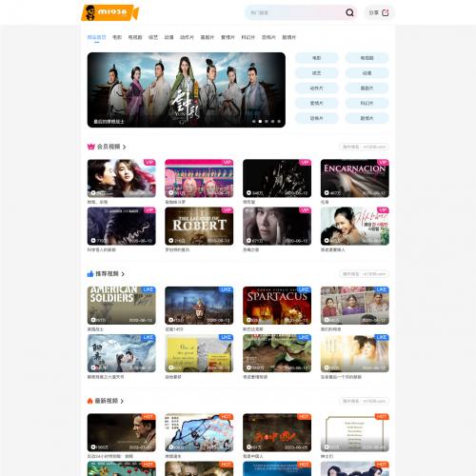The height and width of the screenshot is (476, 476).
Task: Select the first carousel indicator dot
Action: (x=253, y=122)
